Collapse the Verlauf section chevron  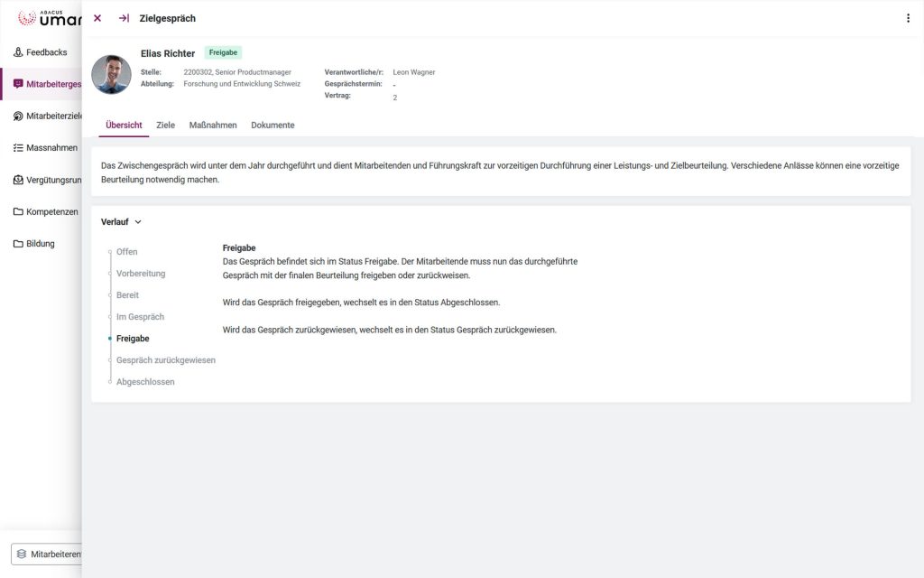pyautogui.click(x=138, y=222)
